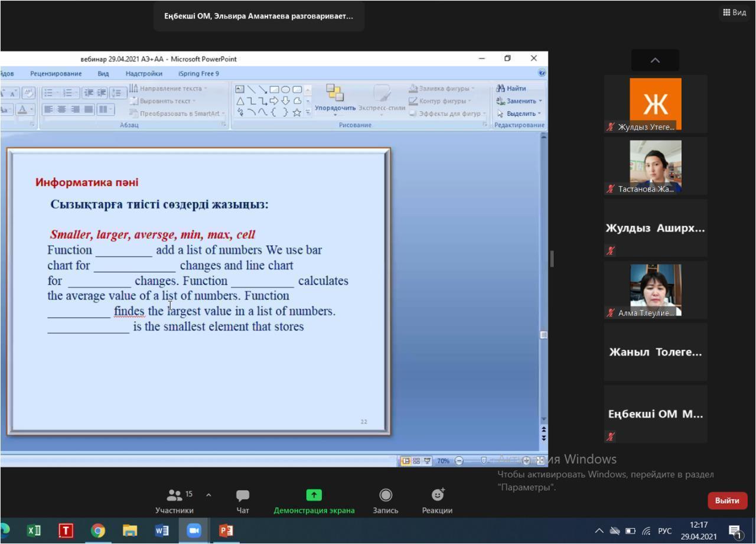Open the Рецензирование ribbon tab

[x=56, y=73]
